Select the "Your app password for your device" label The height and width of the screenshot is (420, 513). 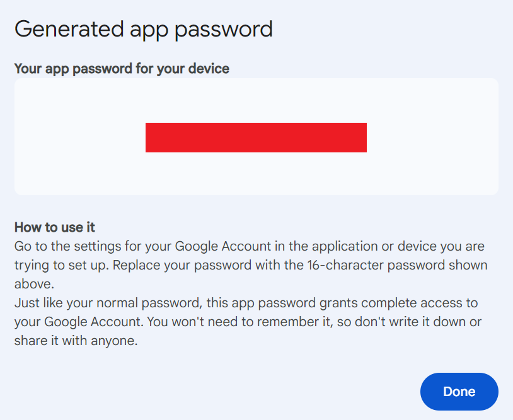(x=122, y=68)
